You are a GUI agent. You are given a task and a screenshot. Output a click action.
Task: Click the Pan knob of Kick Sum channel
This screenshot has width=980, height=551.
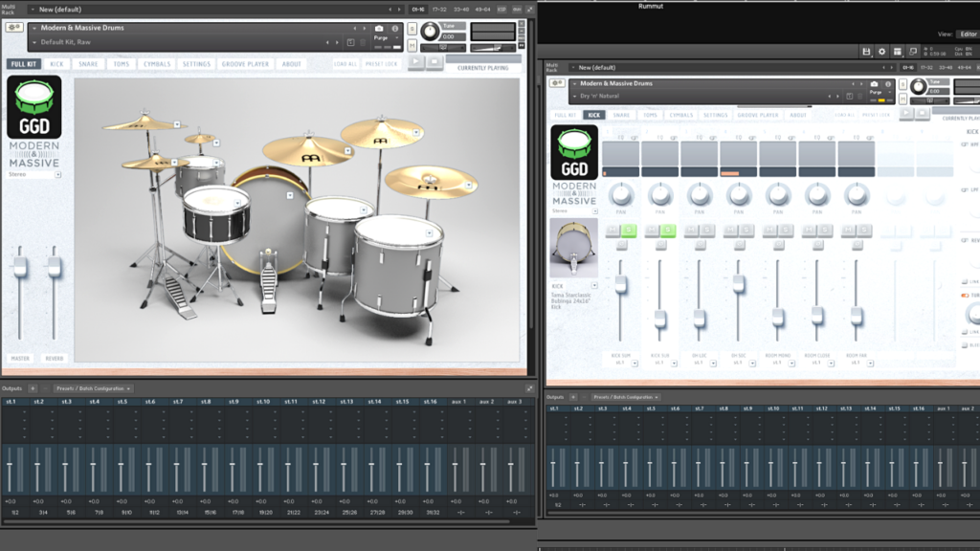coord(620,195)
